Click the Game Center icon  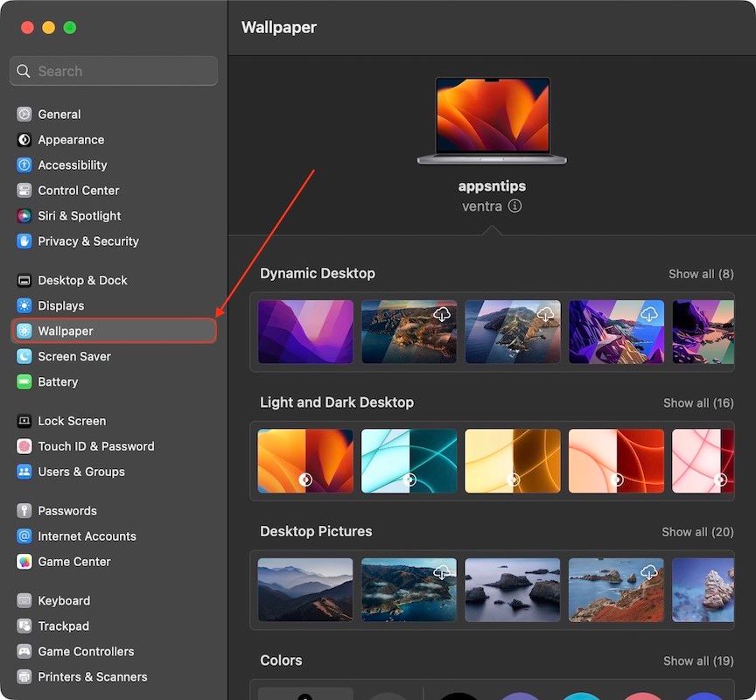[x=24, y=562]
